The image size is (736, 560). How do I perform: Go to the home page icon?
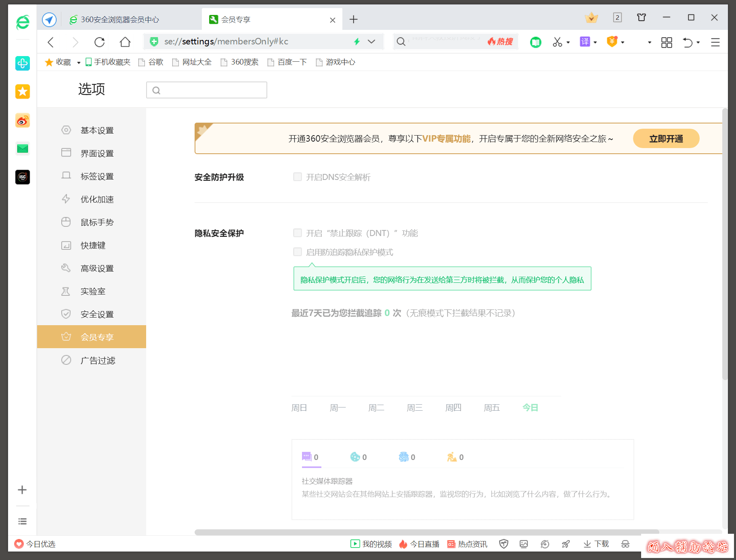(x=125, y=42)
